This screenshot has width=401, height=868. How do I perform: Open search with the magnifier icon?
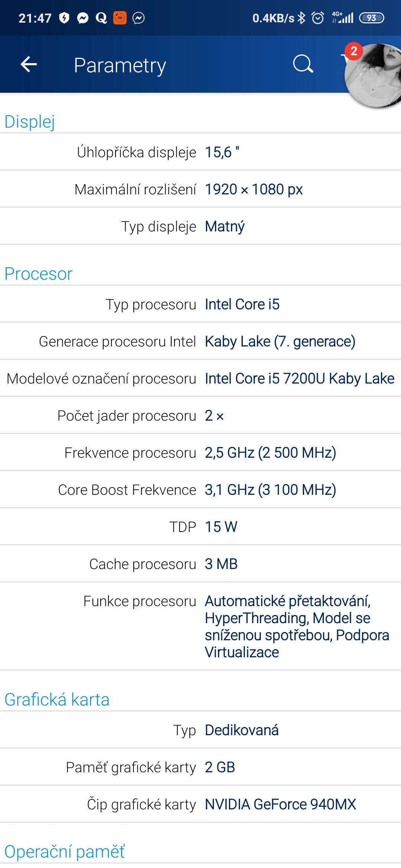303,64
